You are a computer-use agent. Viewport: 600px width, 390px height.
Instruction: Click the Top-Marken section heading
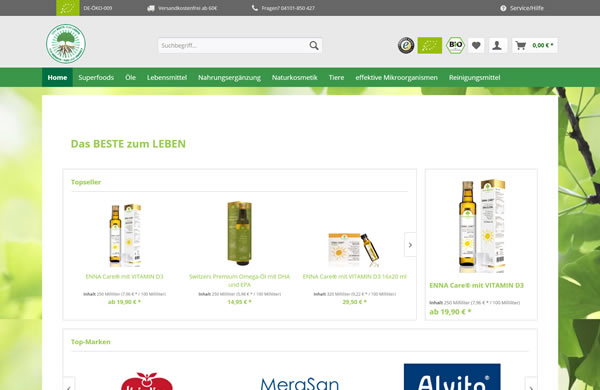click(91, 342)
